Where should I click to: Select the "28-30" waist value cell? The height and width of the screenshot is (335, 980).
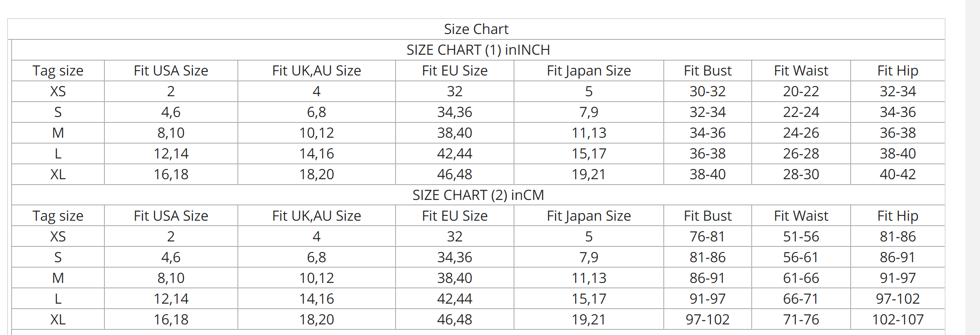point(801,174)
